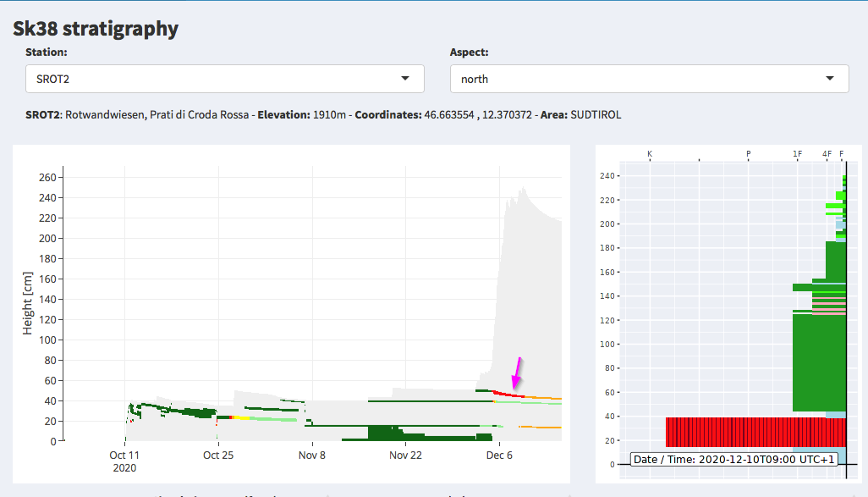Click the Station dropdown arrow
This screenshot has width=868, height=497.
405,79
